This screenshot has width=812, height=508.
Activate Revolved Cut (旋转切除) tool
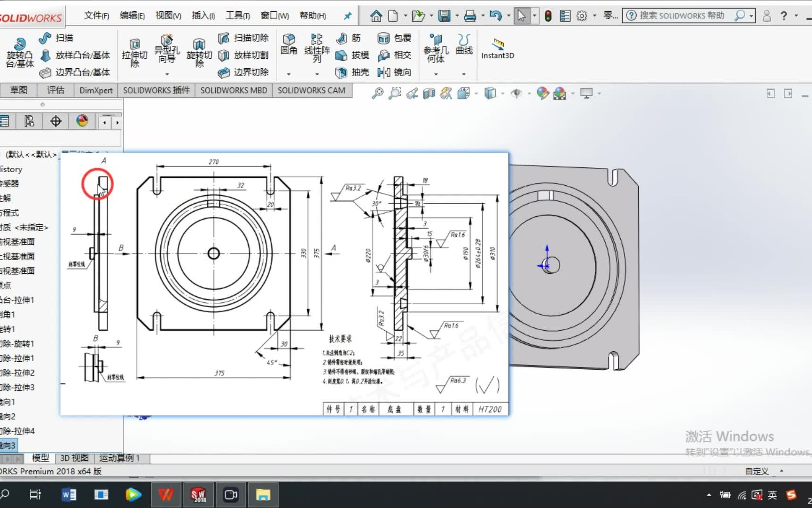(199, 53)
